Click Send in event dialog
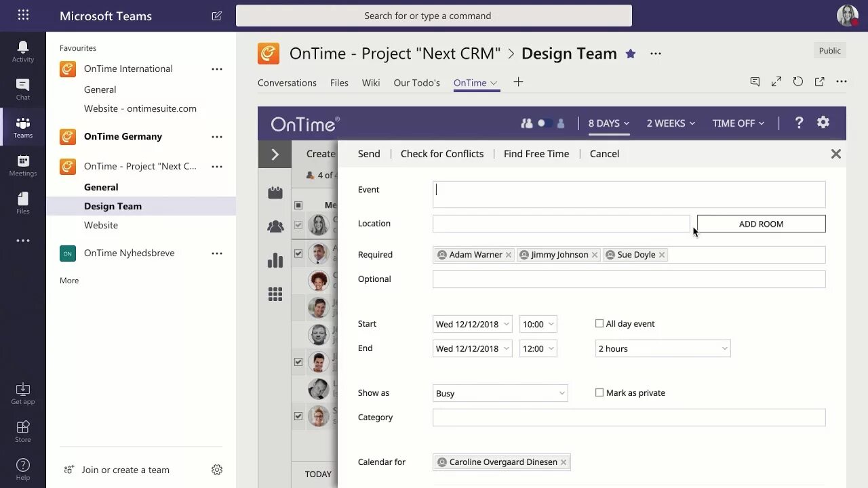This screenshot has width=868, height=488. pos(369,154)
